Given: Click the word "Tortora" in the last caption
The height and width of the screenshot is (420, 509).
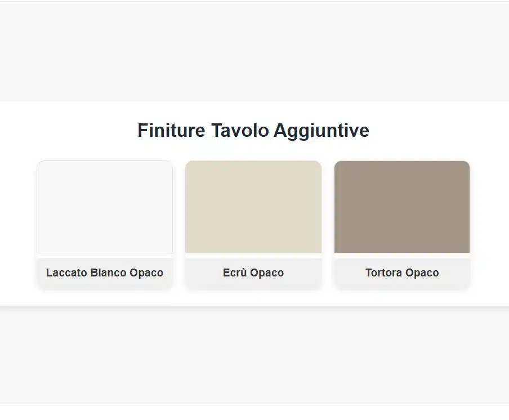Looking at the screenshot, I should (x=384, y=272).
